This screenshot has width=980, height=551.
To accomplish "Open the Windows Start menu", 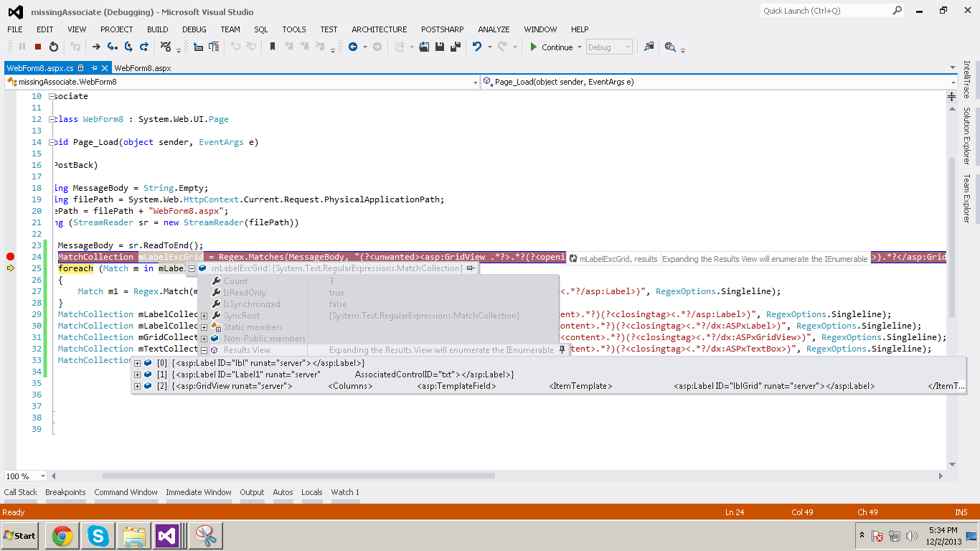I will click(20, 535).
